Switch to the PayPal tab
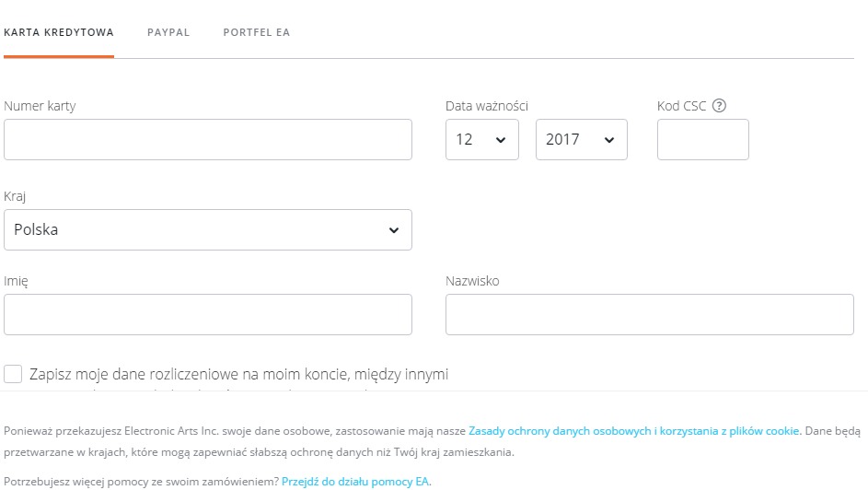This screenshot has height=490, width=868. [x=168, y=32]
